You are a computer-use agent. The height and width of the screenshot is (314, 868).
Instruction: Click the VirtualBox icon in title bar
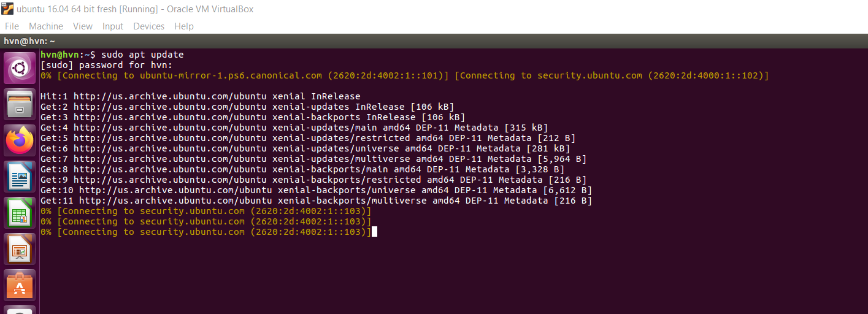(7, 9)
